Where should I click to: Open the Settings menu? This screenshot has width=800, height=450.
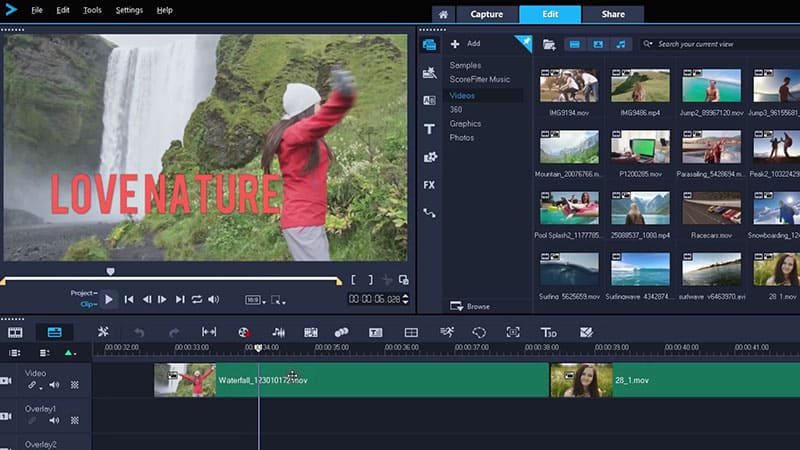[129, 10]
